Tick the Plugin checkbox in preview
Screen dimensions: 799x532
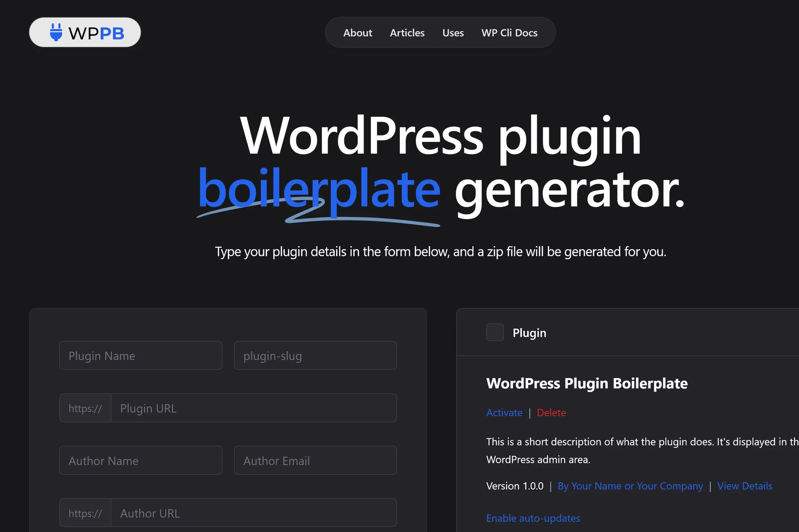click(495, 332)
